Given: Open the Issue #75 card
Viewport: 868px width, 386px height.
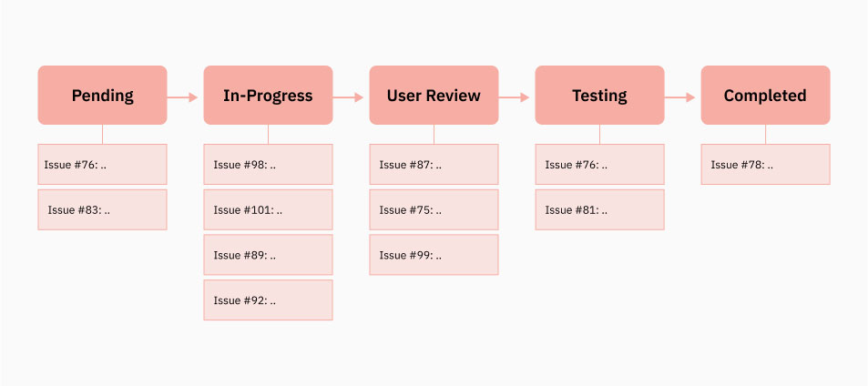Looking at the screenshot, I should (x=434, y=209).
